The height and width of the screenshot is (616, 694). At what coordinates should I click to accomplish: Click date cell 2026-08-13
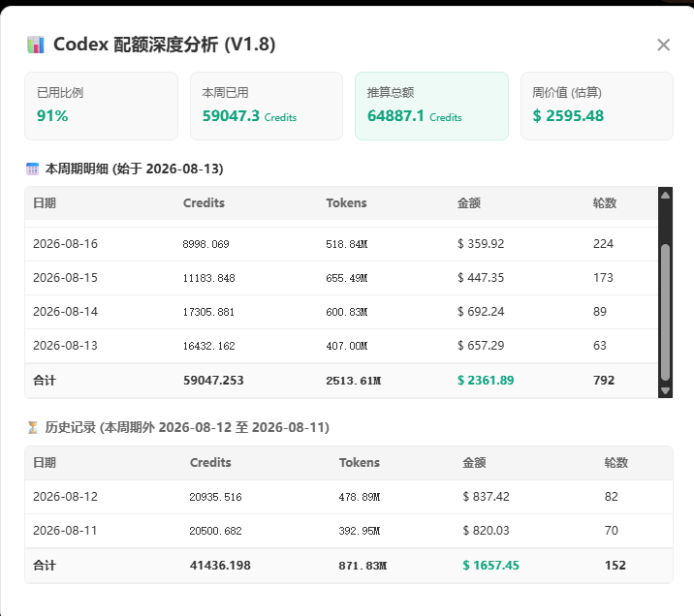point(66,346)
